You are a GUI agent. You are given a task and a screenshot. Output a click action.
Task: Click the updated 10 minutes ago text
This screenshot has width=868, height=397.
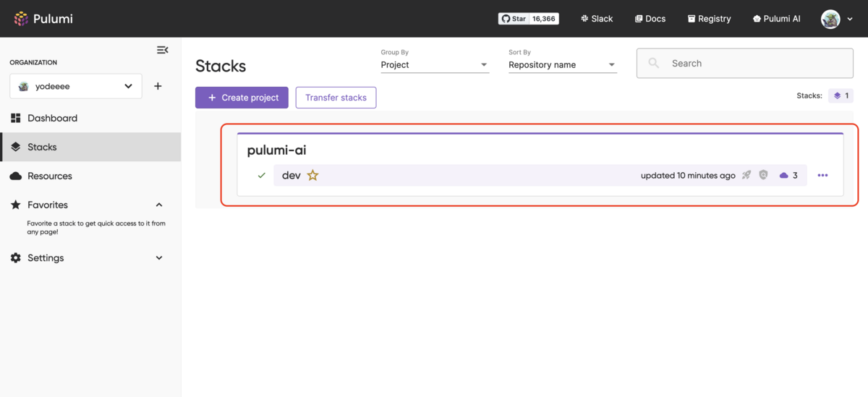click(x=688, y=175)
